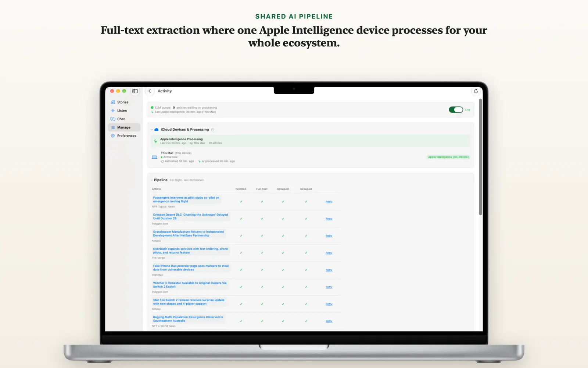Click the Fetched column header

coord(241,189)
